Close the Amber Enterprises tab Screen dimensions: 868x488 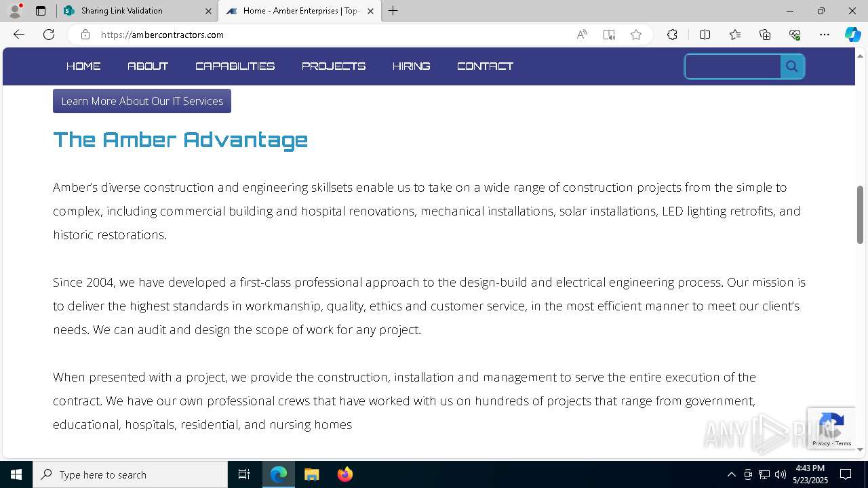pyautogui.click(x=370, y=11)
